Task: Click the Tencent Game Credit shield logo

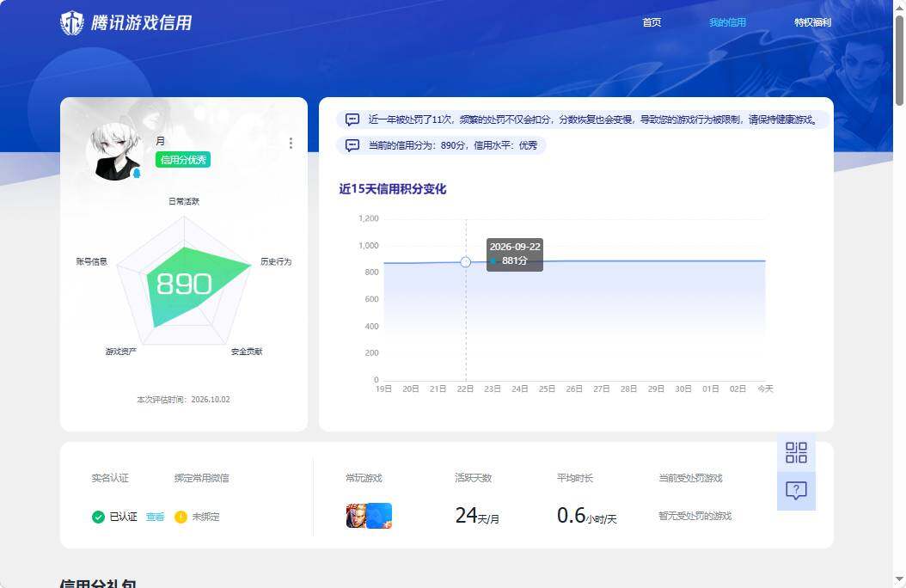Action: pos(72,23)
